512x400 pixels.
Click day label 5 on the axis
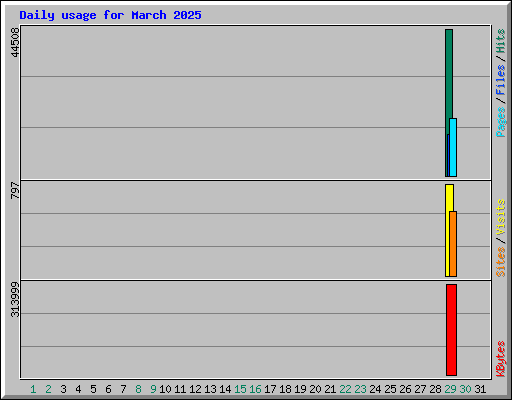93,389
